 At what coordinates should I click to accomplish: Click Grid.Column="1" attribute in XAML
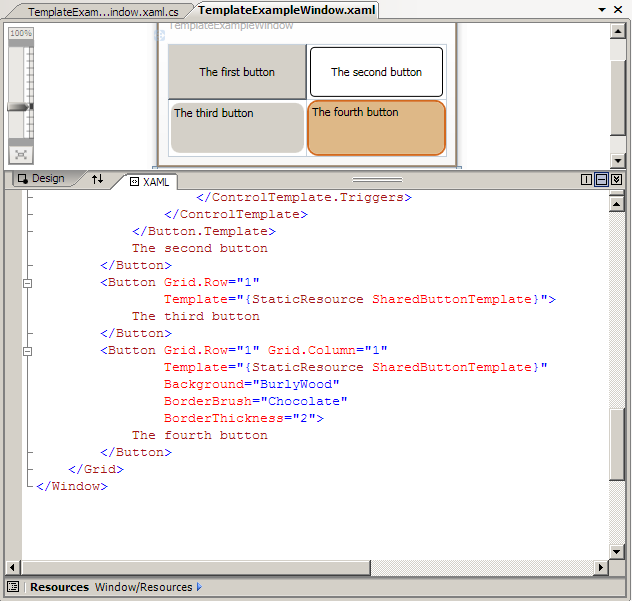click(x=328, y=350)
